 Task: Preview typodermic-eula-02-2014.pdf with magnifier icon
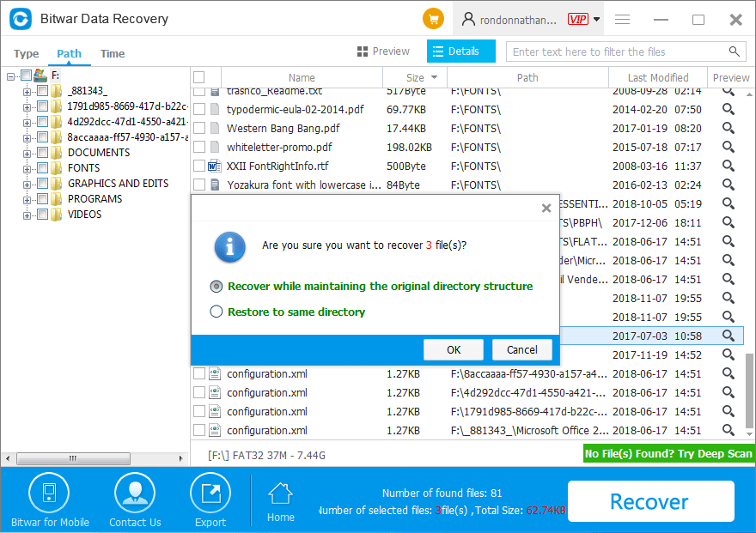click(x=728, y=109)
